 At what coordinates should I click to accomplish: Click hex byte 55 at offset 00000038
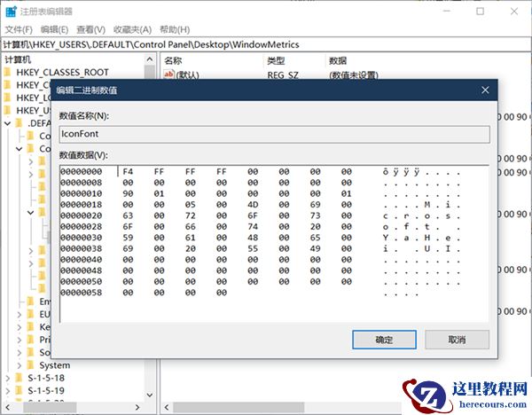(253, 248)
